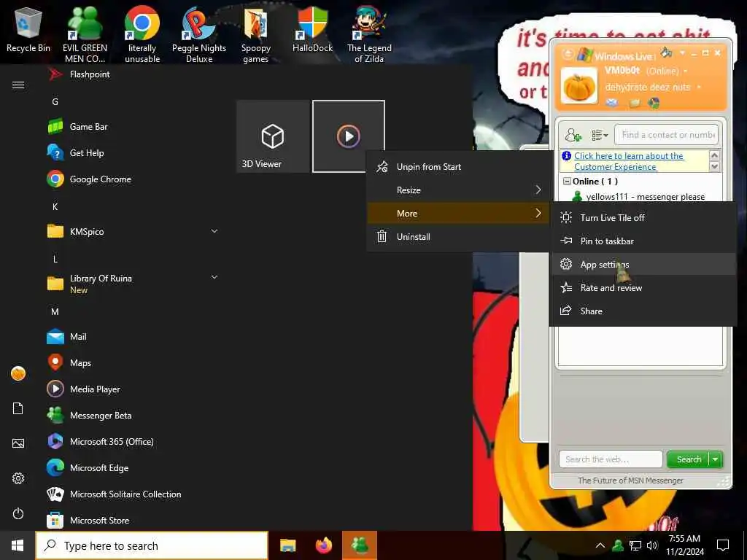Choose Share from the submenu
Screen dimensions: 747x560
click(643, 311)
